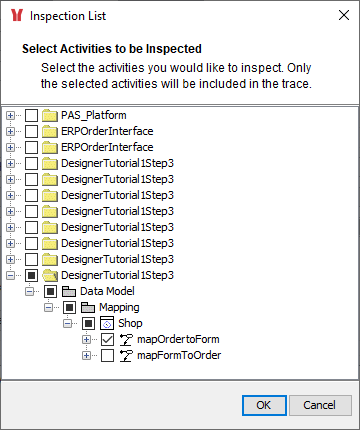Viewport: 360px width, 430px height.
Task: Click the Mapping folder icon
Action: [88, 307]
